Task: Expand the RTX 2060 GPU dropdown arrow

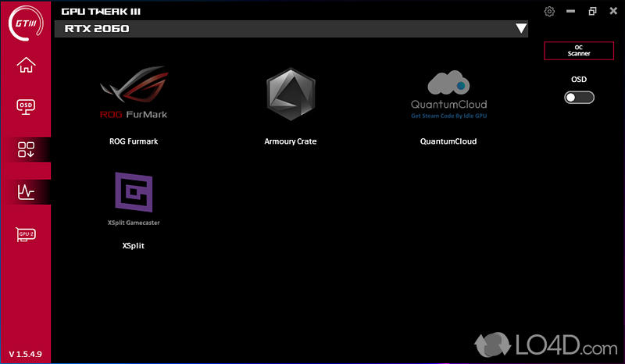Action: click(x=521, y=28)
